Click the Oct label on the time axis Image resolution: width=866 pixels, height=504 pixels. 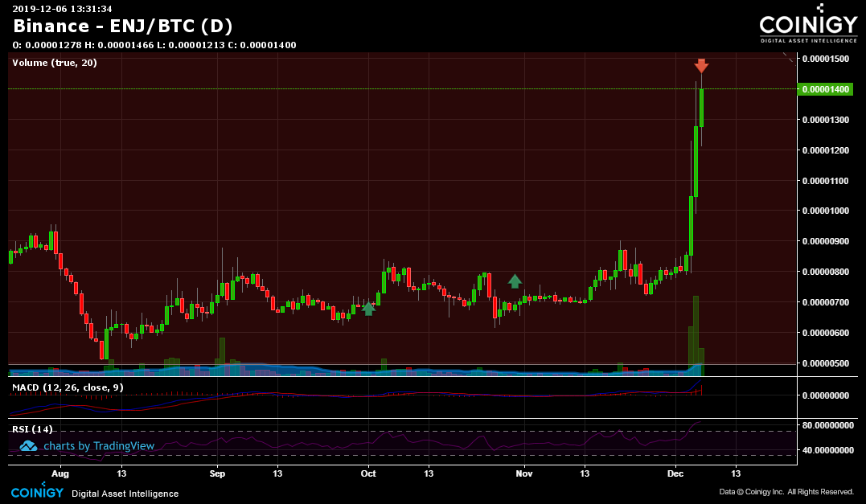pos(368,473)
